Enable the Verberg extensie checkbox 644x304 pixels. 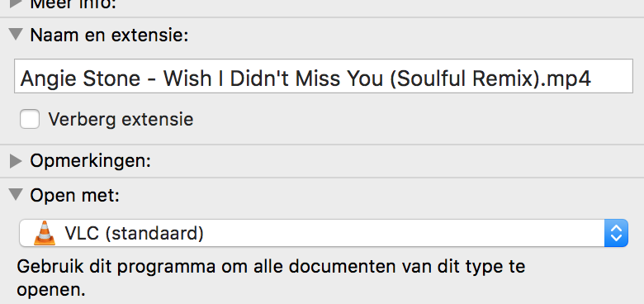[30, 120]
